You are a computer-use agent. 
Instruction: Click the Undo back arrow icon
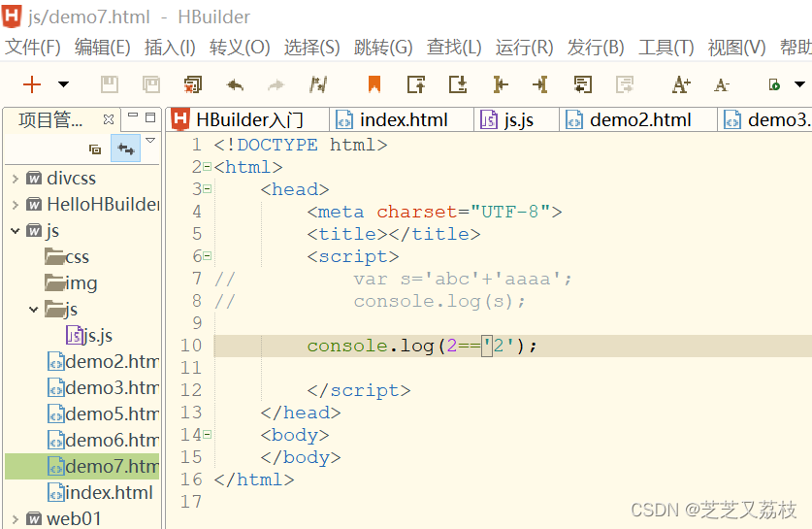(x=235, y=84)
